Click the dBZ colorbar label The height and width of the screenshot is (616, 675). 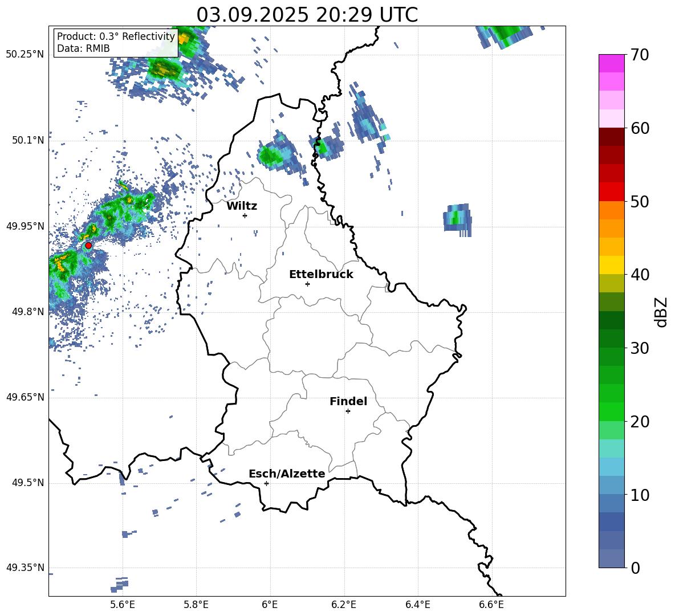point(662,312)
